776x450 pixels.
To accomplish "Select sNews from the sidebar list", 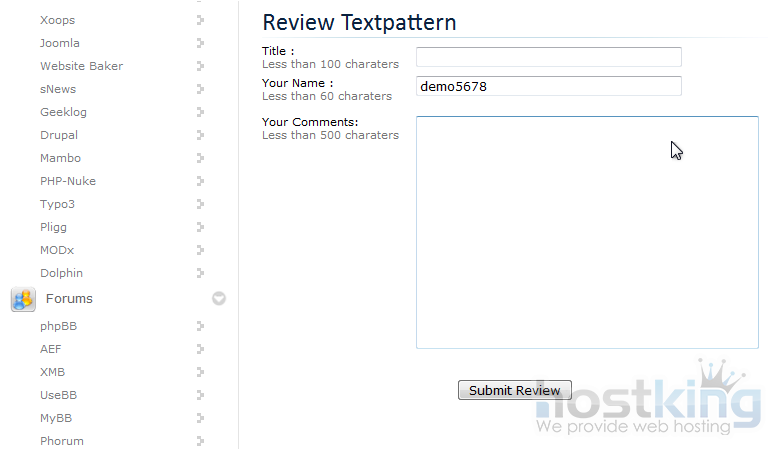I will point(58,89).
